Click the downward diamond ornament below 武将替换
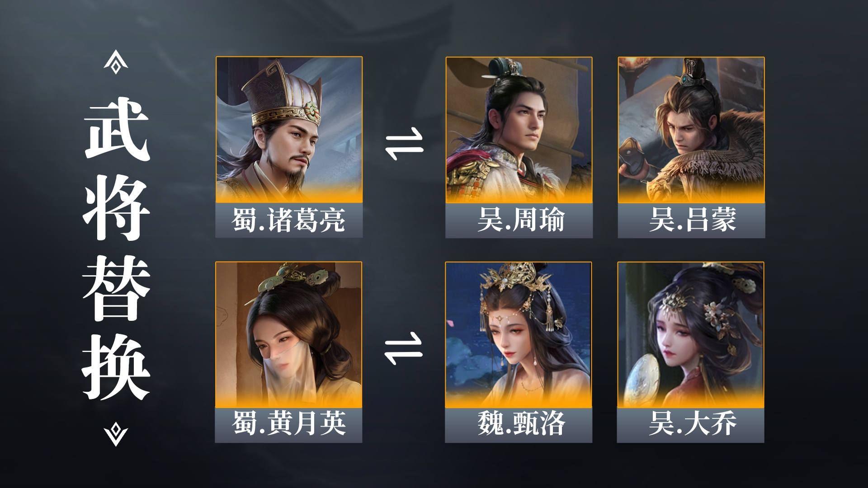868x488 pixels. (116, 434)
